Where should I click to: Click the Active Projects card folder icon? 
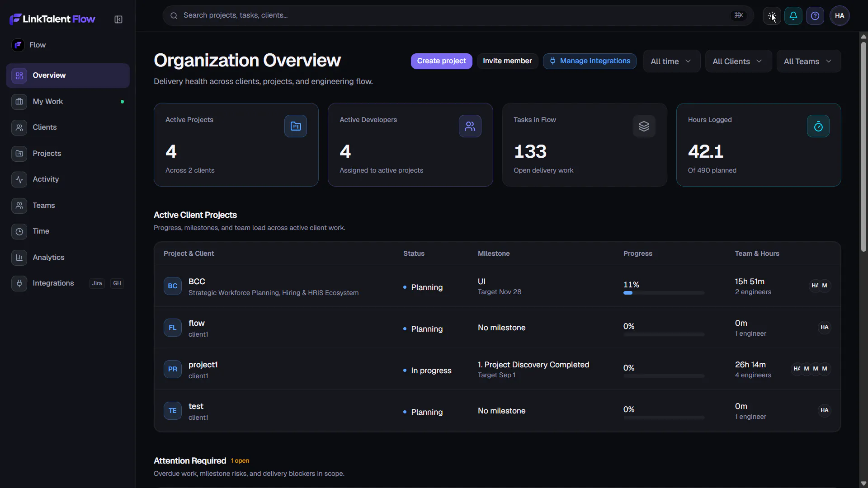point(296,126)
